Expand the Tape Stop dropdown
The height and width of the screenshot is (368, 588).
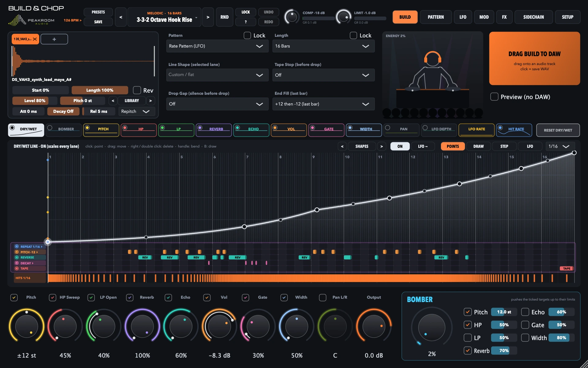(x=323, y=75)
